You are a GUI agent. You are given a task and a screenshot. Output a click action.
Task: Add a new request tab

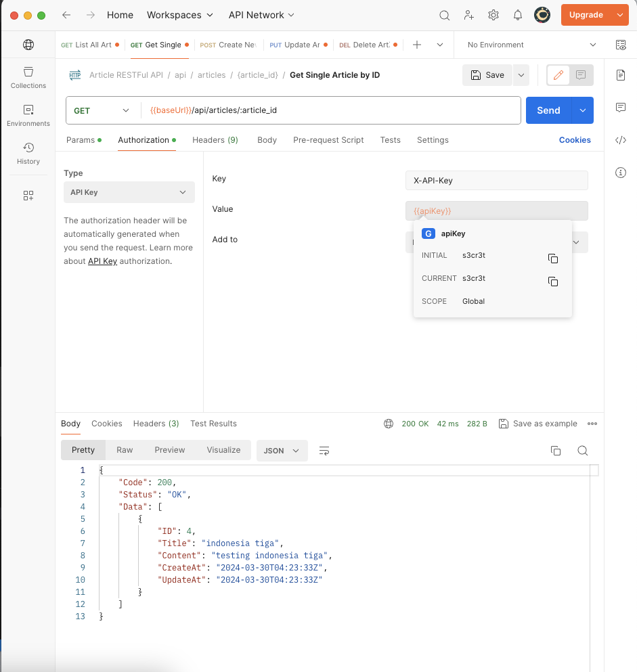click(x=417, y=45)
